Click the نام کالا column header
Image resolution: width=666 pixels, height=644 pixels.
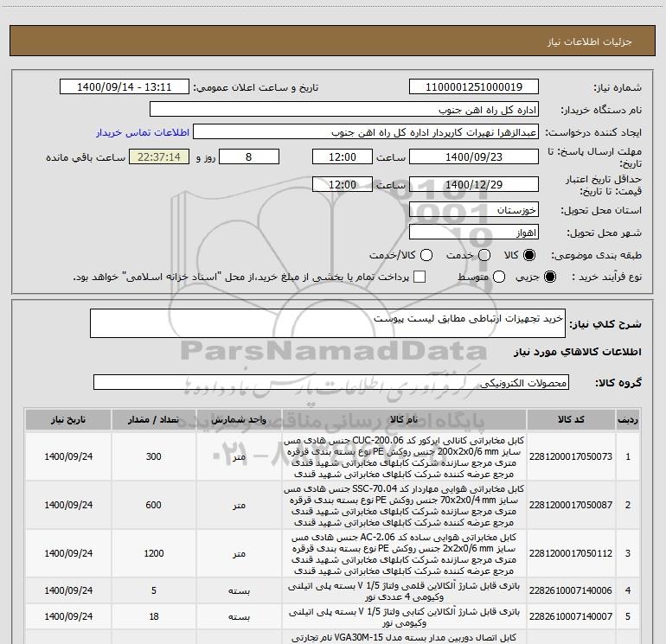coord(404,419)
